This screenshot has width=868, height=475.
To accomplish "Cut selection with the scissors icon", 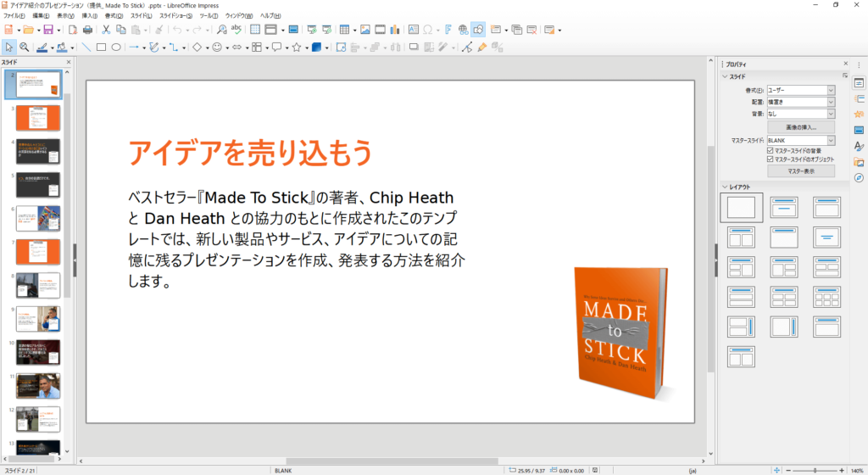I will [x=106, y=30].
